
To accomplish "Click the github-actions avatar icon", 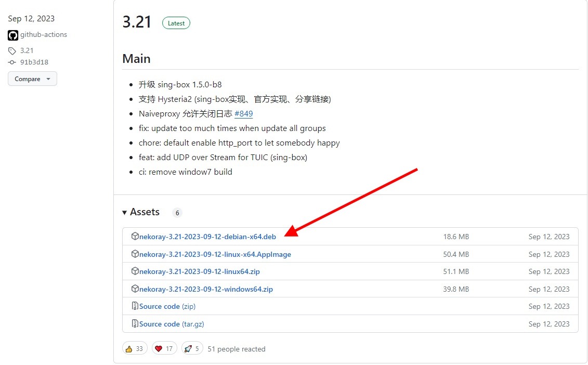I will click(x=13, y=35).
